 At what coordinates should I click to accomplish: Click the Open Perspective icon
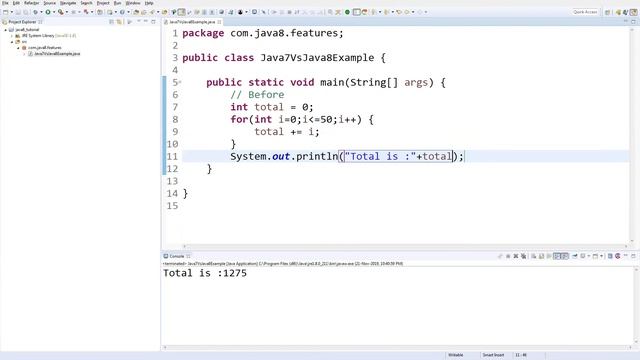click(x=607, y=12)
